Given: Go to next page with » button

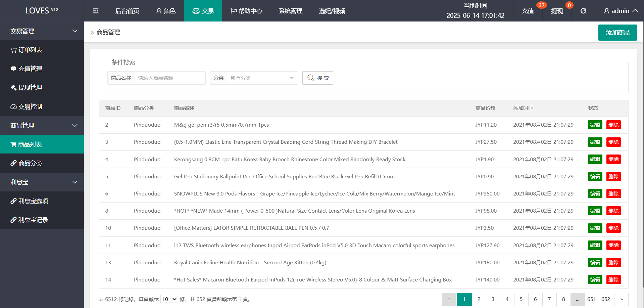Looking at the screenshot, I should pyautogui.click(x=621, y=299).
